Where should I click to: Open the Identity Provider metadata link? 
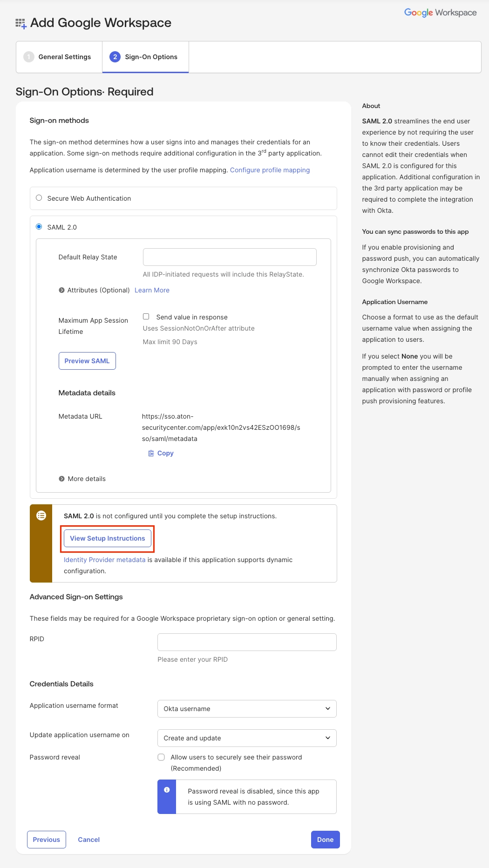click(x=104, y=560)
